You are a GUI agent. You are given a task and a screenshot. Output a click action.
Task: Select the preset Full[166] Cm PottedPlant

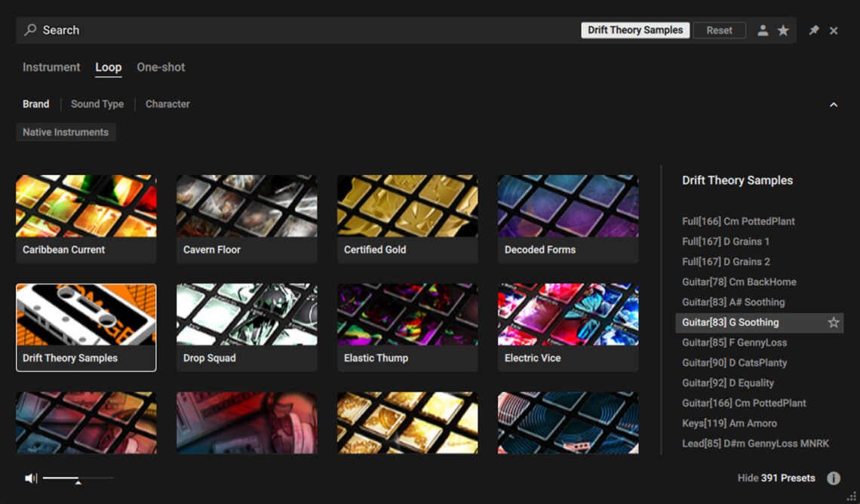tap(738, 221)
